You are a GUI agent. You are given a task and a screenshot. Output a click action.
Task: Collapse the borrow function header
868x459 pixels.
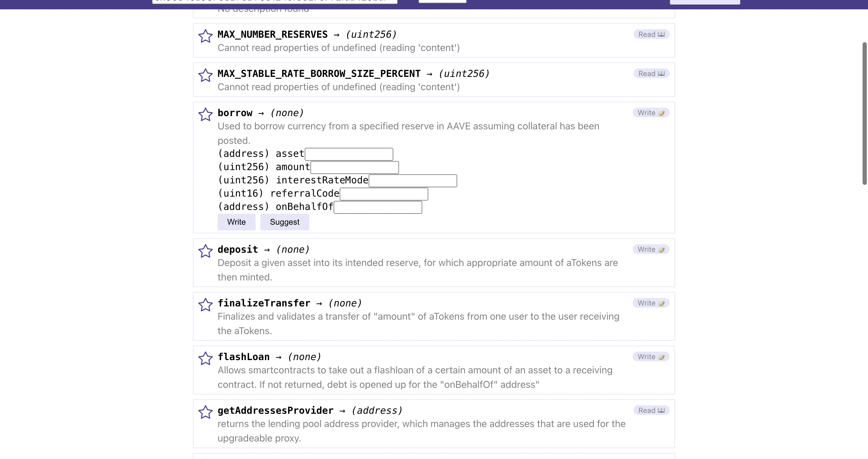click(x=260, y=113)
